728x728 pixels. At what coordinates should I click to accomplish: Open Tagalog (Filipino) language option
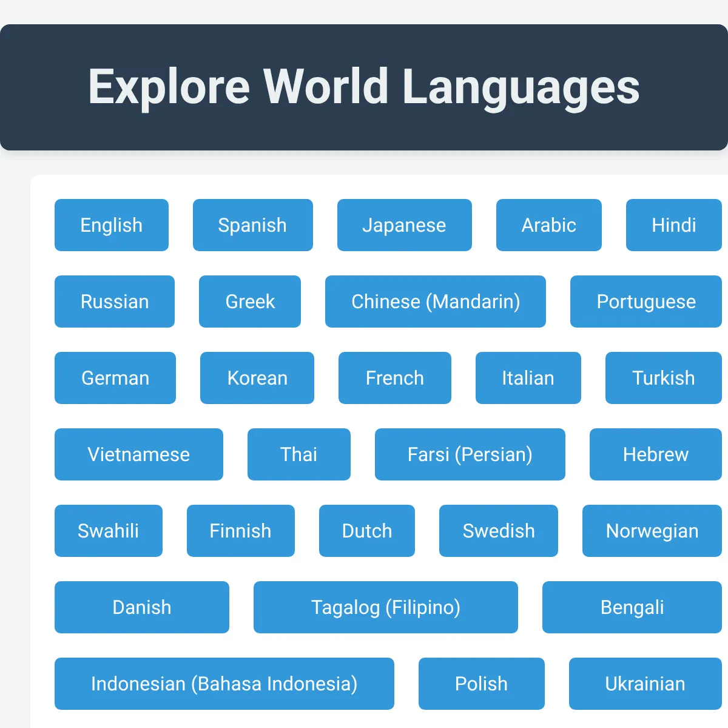pos(386,607)
